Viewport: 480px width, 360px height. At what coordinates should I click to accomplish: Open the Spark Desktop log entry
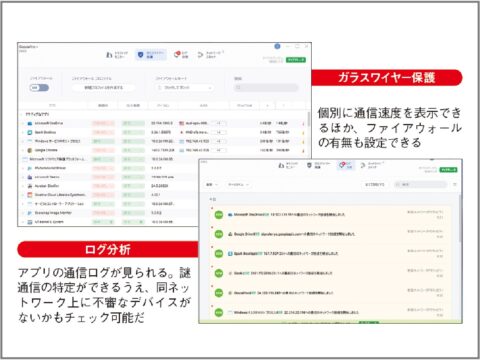pyautogui.click(x=330, y=254)
